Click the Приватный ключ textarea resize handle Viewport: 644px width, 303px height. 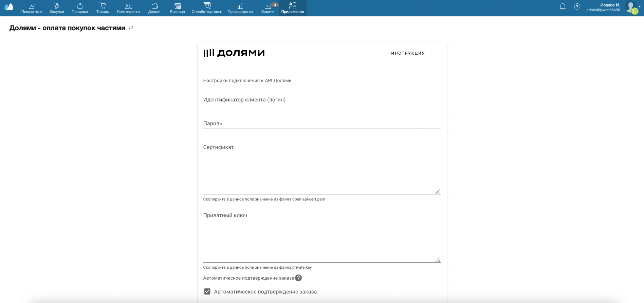(438, 260)
